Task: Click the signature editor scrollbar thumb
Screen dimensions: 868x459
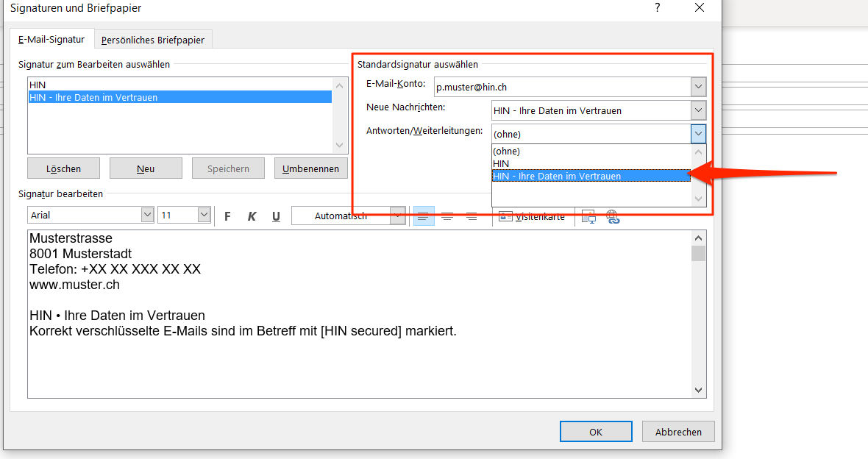Action: point(698,254)
